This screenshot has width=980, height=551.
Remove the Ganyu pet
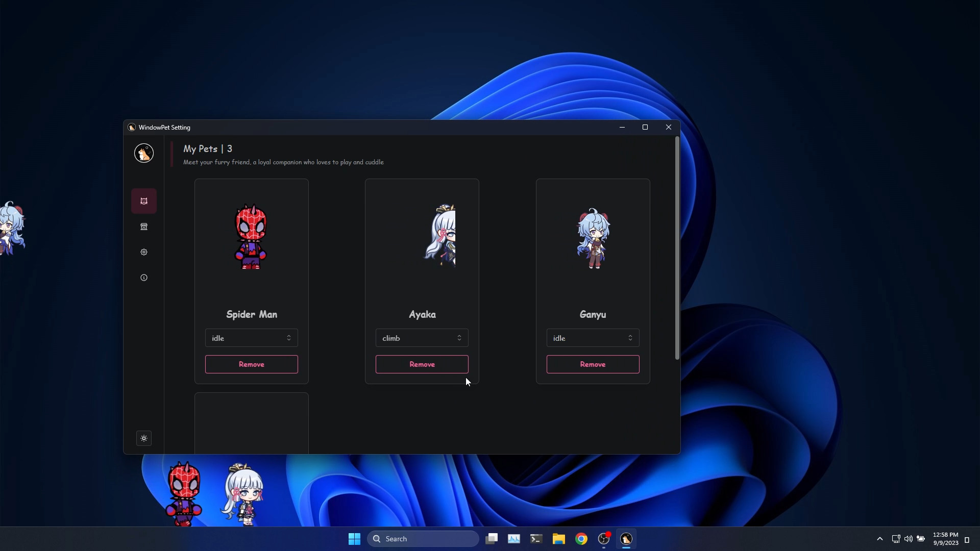click(x=593, y=364)
